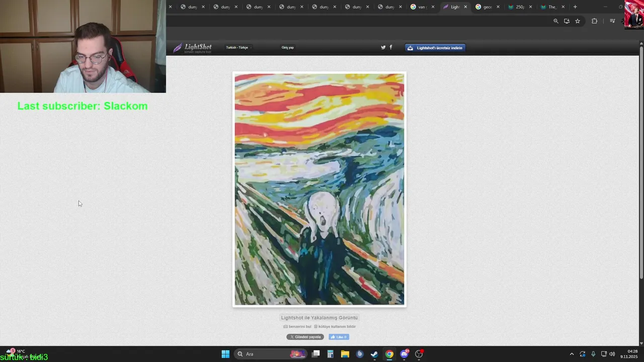Click the X 'Gönderi yayınla' button
The width and height of the screenshot is (644, 362).
click(305, 337)
